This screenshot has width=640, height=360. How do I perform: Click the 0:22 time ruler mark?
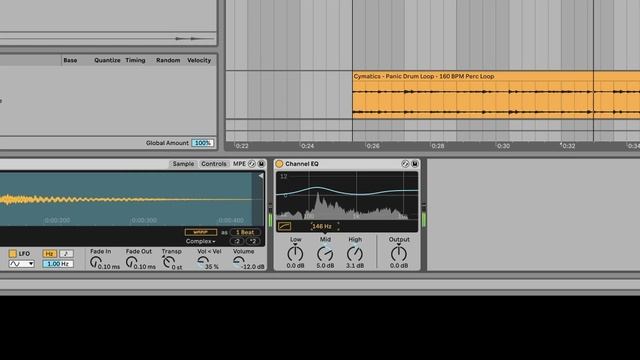pyautogui.click(x=242, y=146)
